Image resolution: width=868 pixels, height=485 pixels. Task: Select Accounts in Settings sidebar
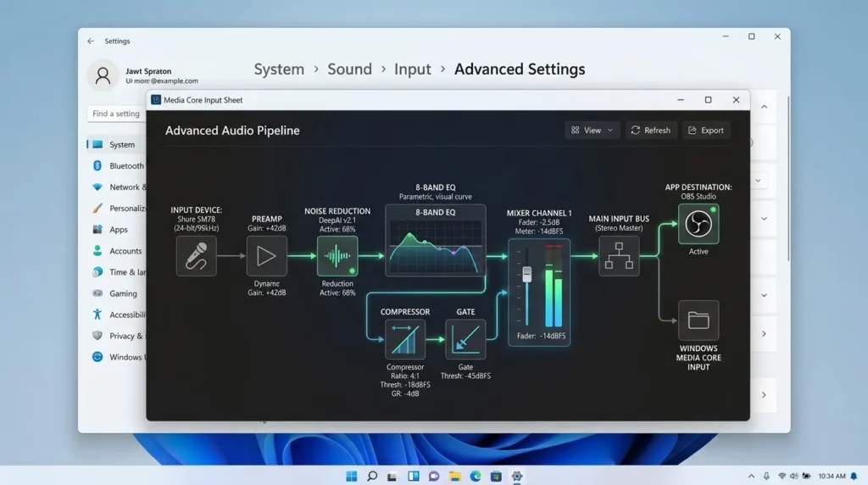117,251
